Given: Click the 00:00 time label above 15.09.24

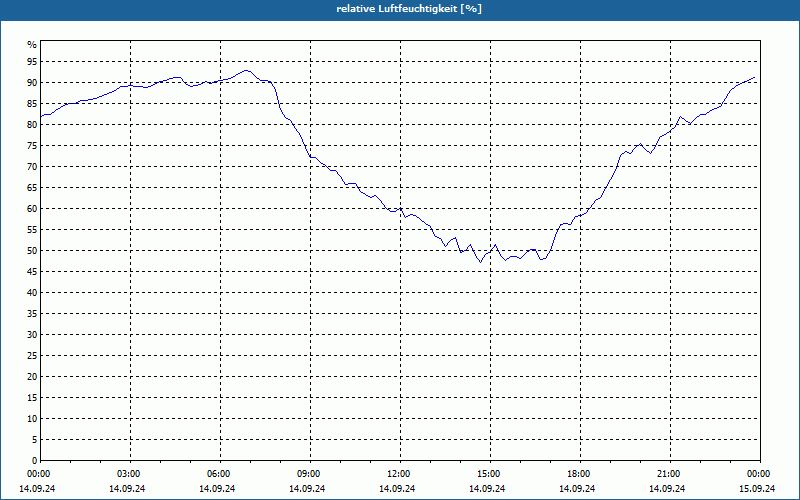Looking at the screenshot, I should pyautogui.click(x=758, y=474).
